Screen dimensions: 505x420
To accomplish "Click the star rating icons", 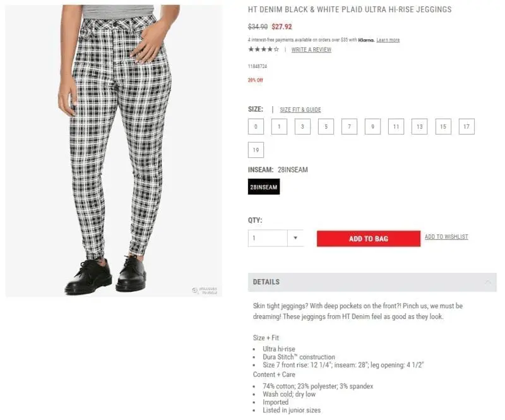I will (263, 49).
